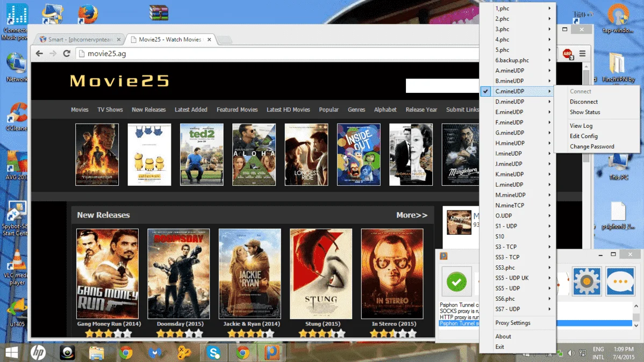Open the Stung (2015) movie poster
The width and height of the screenshot is (644, 362).
tap(321, 274)
